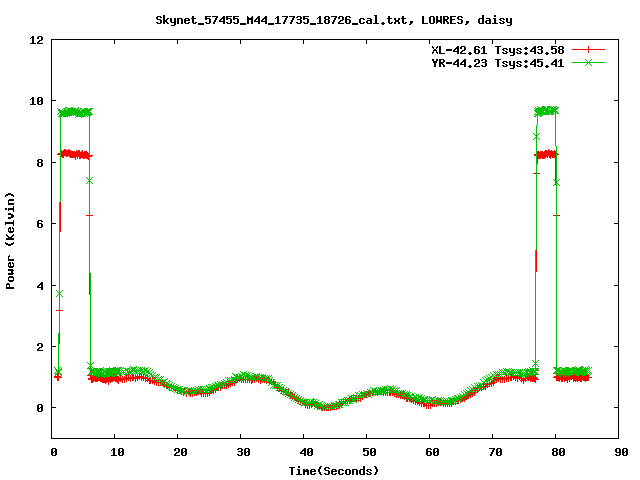The width and height of the screenshot is (640, 480).
Task: Click the y-axis tick label 12
Action: (36, 40)
